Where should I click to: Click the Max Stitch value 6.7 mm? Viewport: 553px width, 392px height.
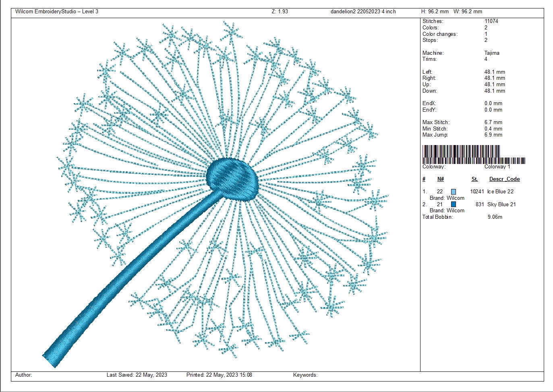(493, 122)
